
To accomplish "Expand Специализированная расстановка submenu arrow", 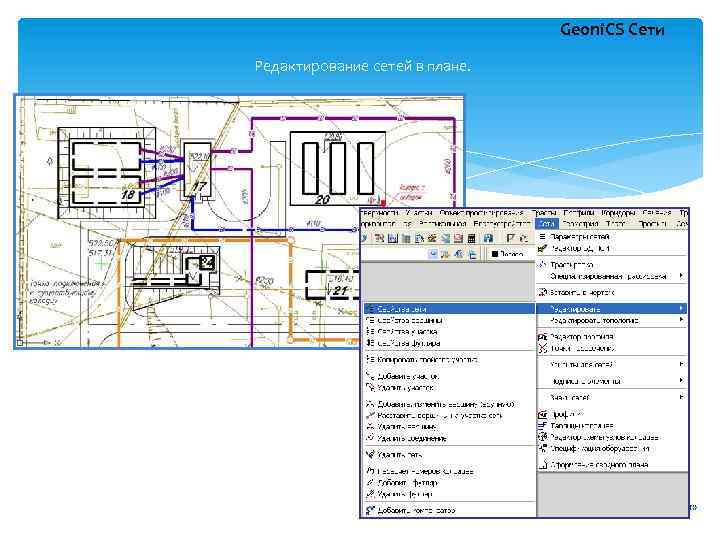I will [681, 276].
